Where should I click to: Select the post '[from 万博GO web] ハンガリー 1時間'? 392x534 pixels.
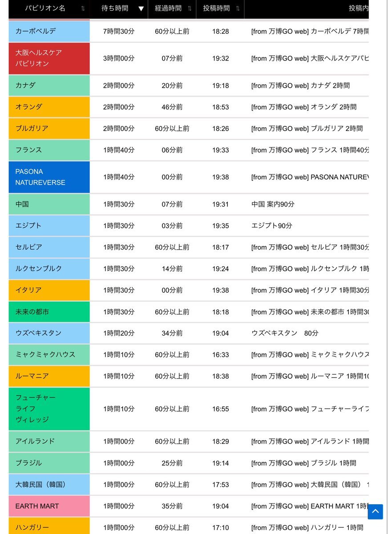point(307,528)
